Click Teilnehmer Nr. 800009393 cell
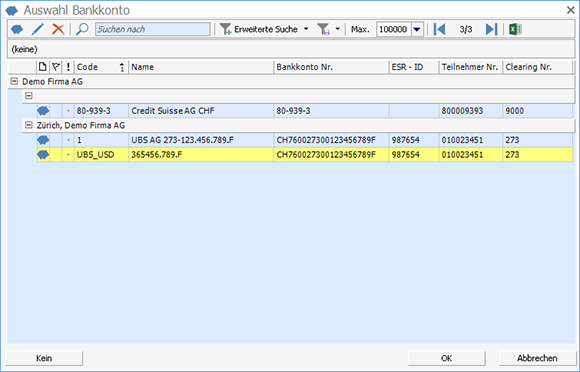580x372 pixels. (471, 111)
